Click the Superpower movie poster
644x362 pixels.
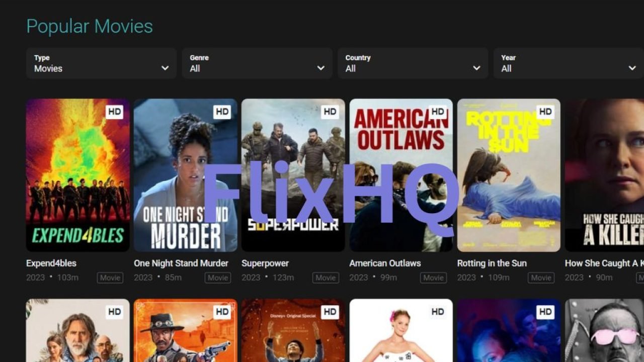pyautogui.click(x=293, y=175)
